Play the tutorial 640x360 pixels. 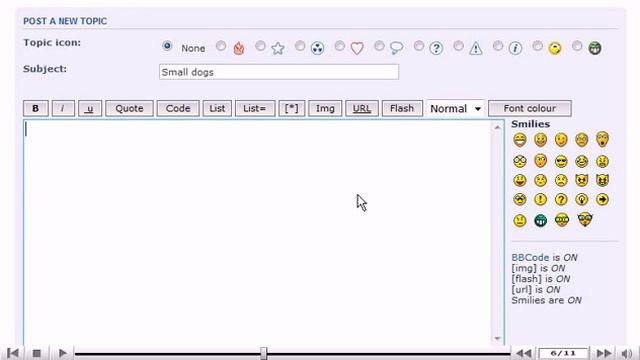62,353
